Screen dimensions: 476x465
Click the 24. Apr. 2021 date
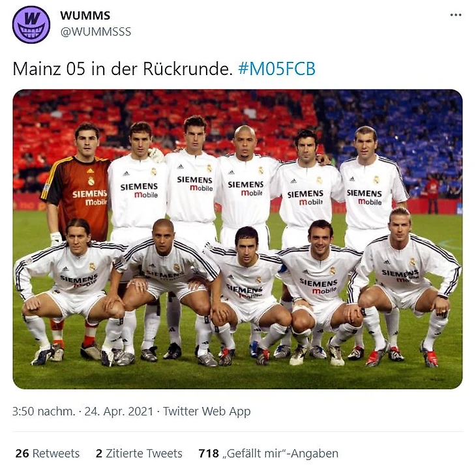(119, 412)
